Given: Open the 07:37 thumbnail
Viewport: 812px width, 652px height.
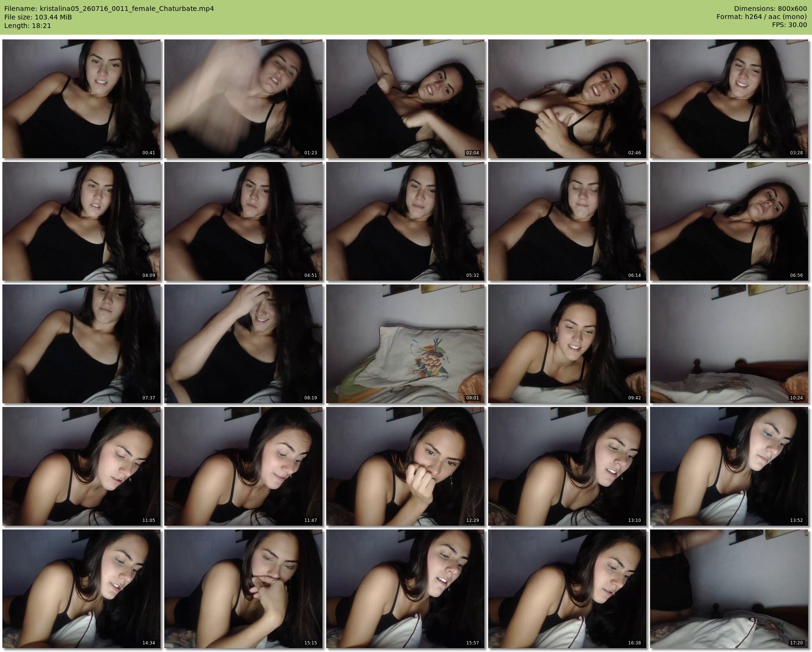Looking at the screenshot, I should pos(82,344).
